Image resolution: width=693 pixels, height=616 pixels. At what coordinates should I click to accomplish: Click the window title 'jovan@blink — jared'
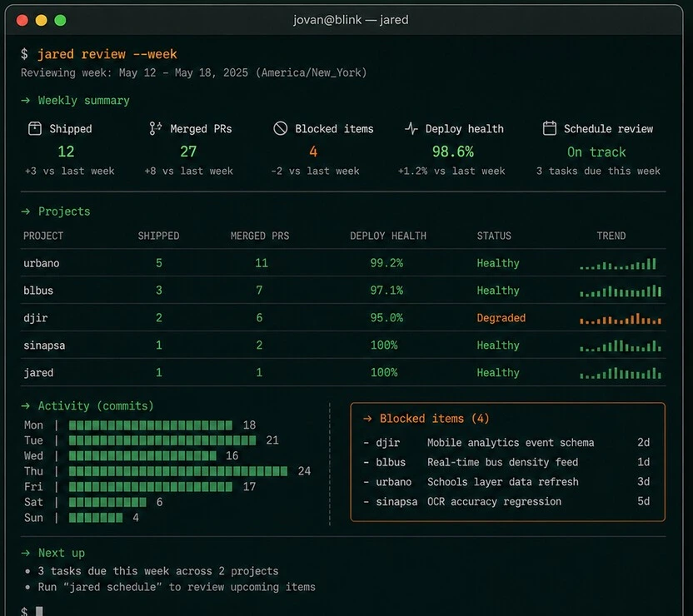pyautogui.click(x=351, y=20)
